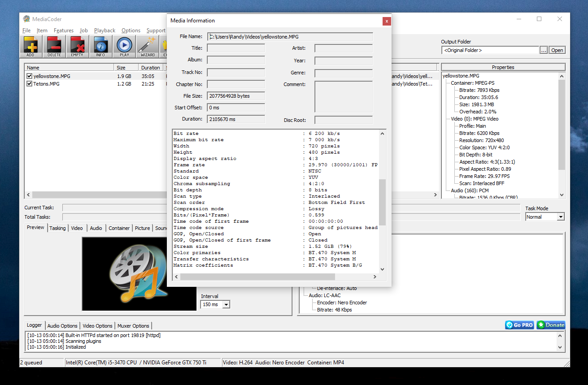Click the Chapter No field
The image size is (588, 385).
[x=236, y=84]
